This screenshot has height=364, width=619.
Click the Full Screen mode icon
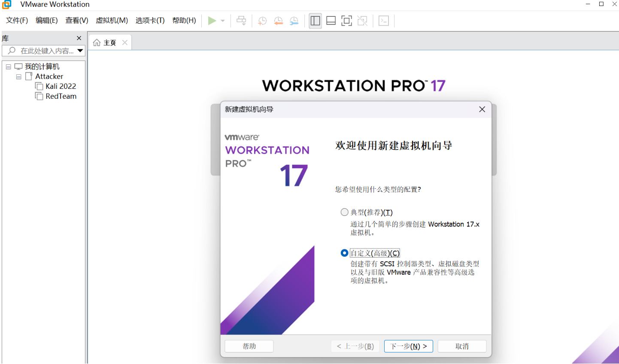pos(346,21)
